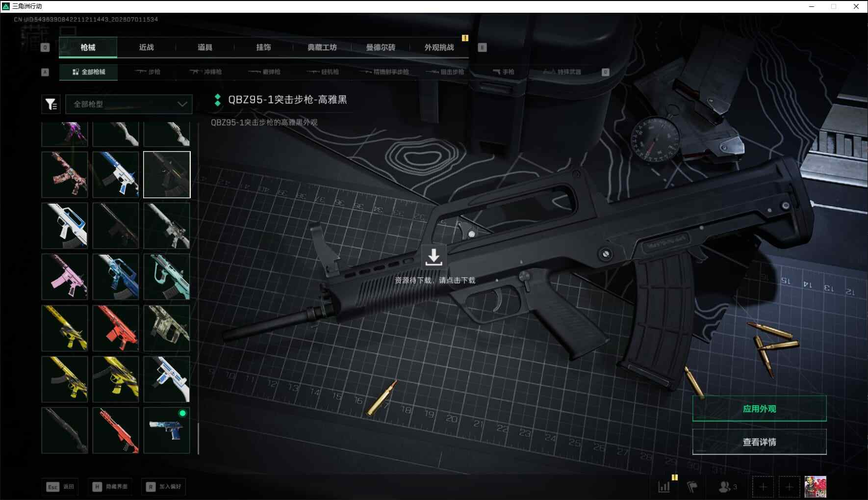The image size is (868, 500).
Task: Select the pink camo rifle skin thumbnail
Action: 65,175
